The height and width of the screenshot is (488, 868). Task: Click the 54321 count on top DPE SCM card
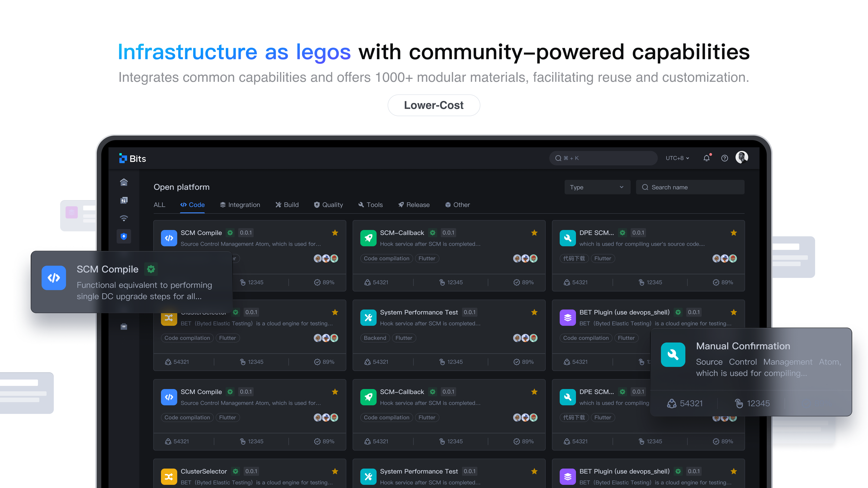pyautogui.click(x=576, y=282)
